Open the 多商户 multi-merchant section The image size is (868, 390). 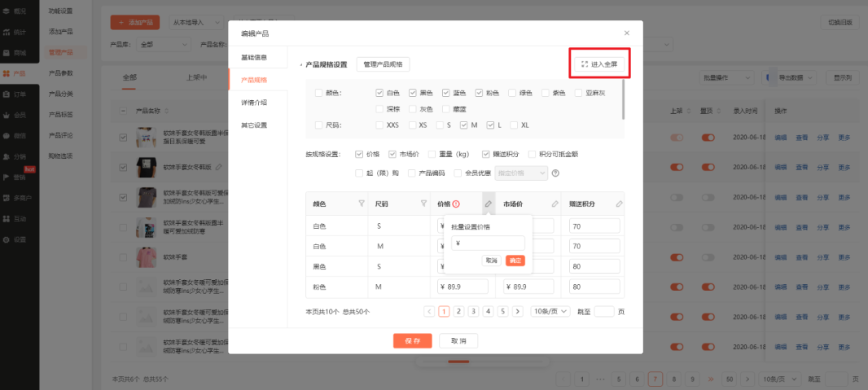click(x=16, y=198)
